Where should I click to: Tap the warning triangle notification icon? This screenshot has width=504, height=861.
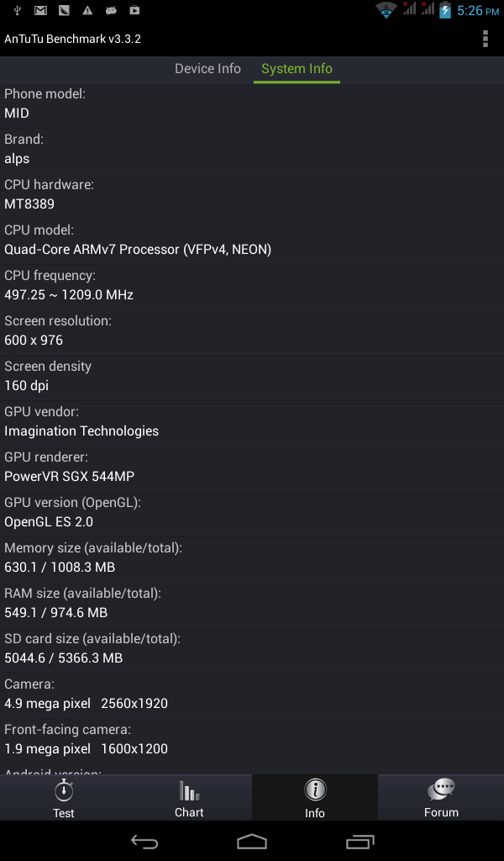[87, 10]
